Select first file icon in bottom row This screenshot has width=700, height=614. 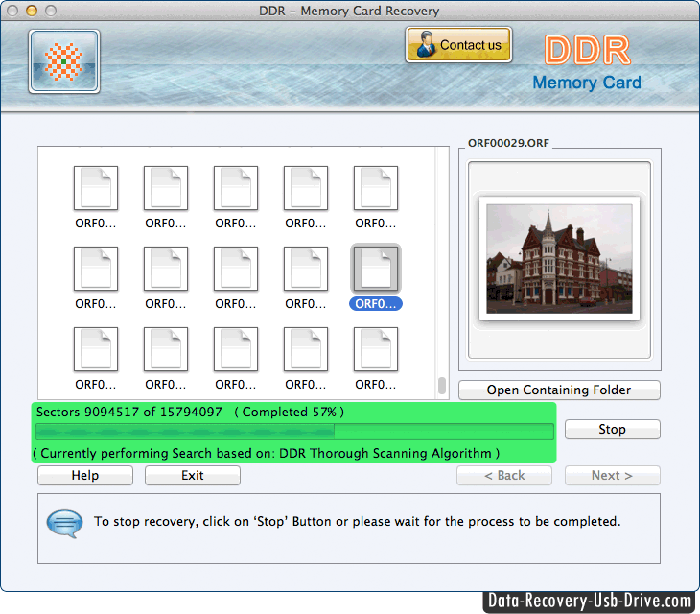click(x=96, y=349)
